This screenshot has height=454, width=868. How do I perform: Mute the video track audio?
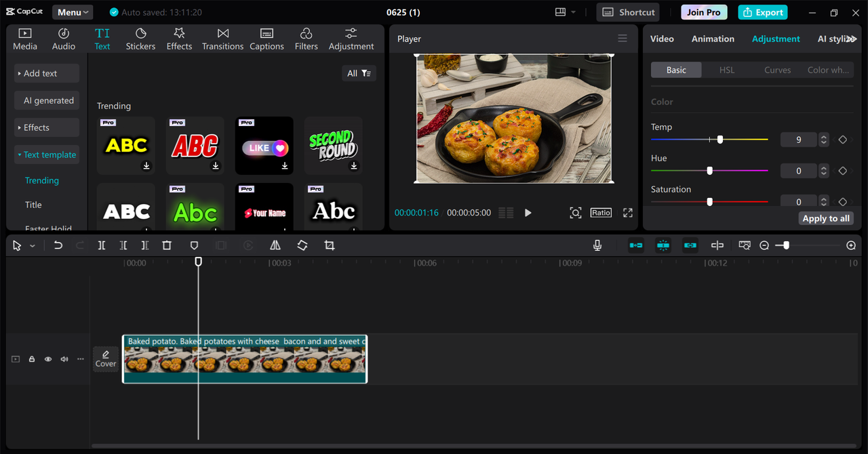[64, 359]
